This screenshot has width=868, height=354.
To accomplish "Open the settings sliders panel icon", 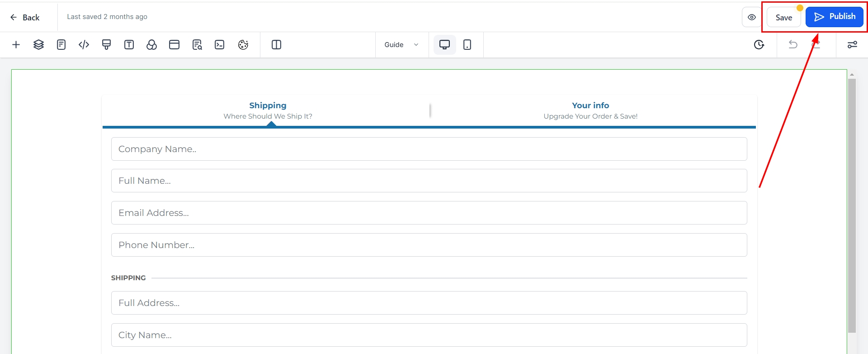I will pyautogui.click(x=852, y=45).
